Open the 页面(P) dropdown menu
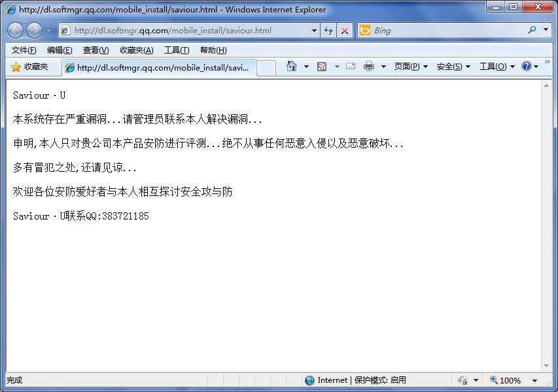Image resolution: width=558 pixels, height=392 pixels. [x=410, y=67]
